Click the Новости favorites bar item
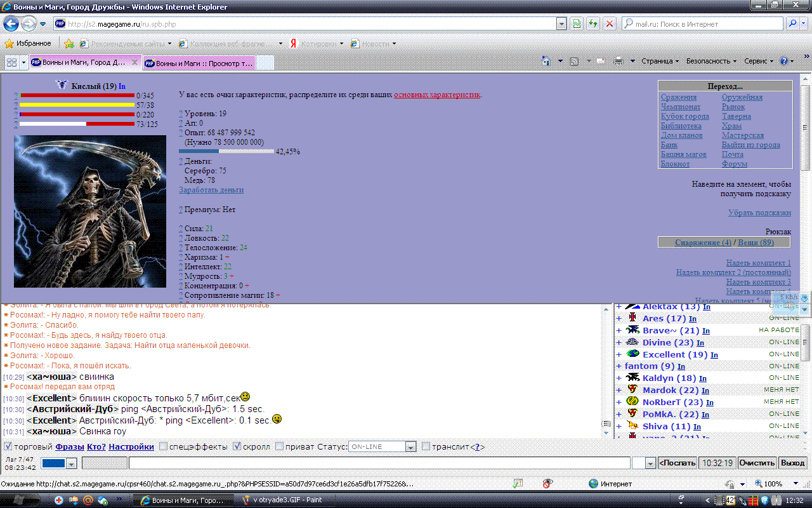 click(x=373, y=43)
